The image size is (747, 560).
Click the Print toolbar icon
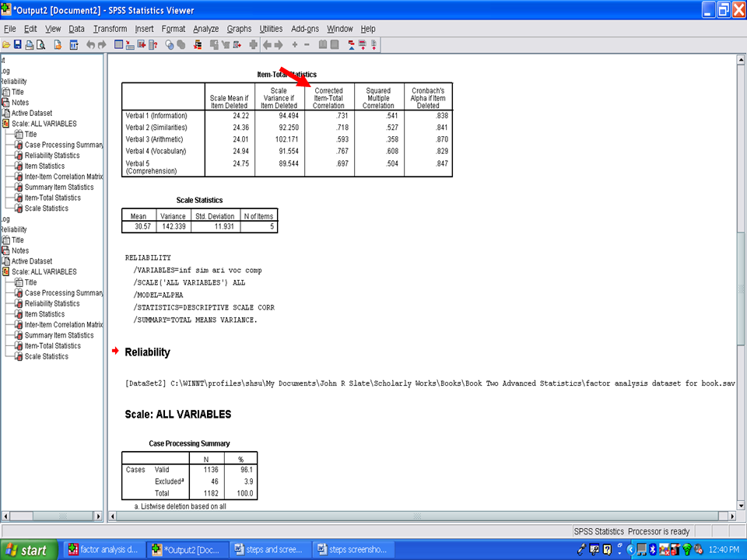point(29,45)
